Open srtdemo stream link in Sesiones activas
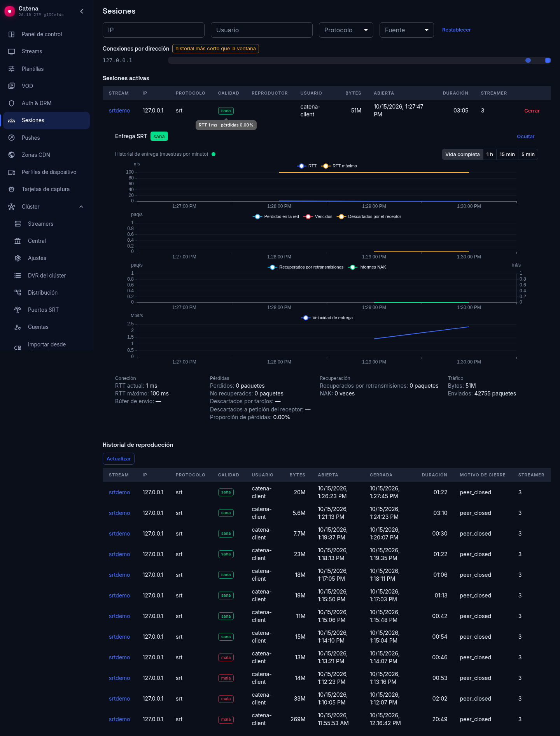This screenshot has height=736, width=560. pos(119,111)
